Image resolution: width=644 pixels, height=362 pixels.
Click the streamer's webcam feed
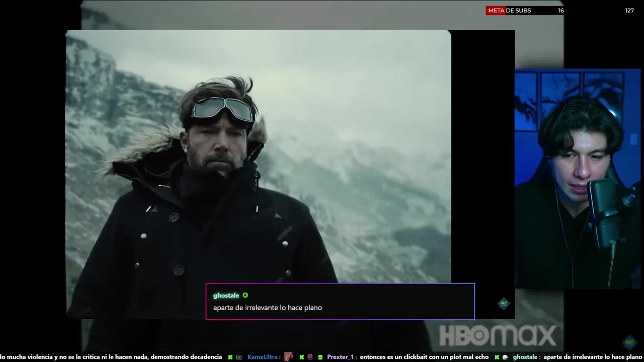point(577,178)
